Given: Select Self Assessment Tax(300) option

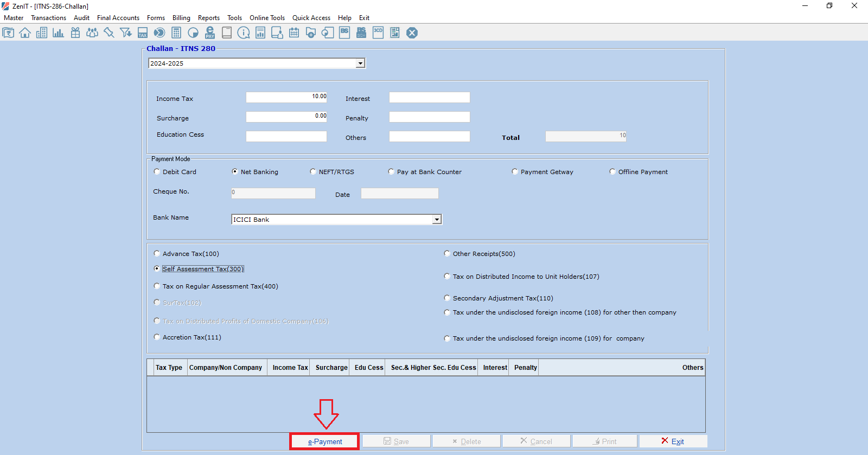Looking at the screenshot, I should tap(157, 268).
